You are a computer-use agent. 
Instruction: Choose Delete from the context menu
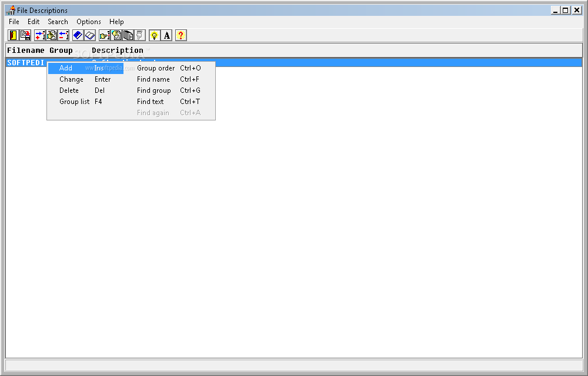click(x=85, y=90)
